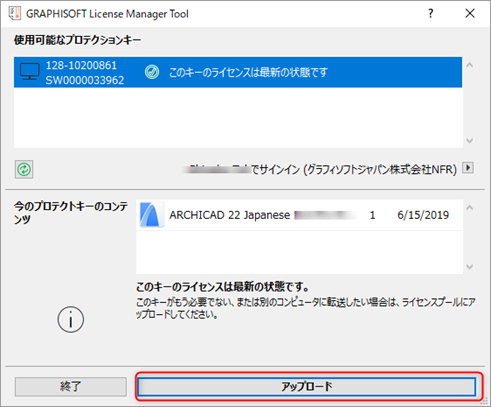Click up arrow of protection key list

pyautogui.click(x=470, y=65)
